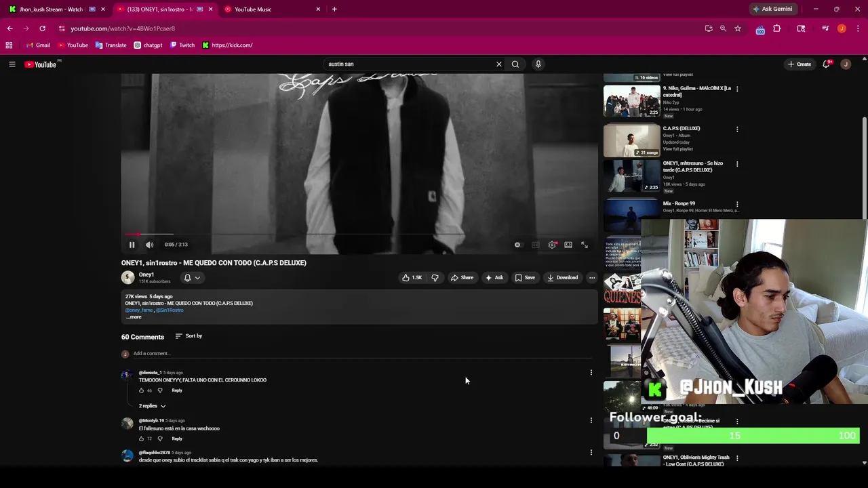Open the Sort by comments dropdown
Screen dimensions: 868x488
click(x=189, y=336)
